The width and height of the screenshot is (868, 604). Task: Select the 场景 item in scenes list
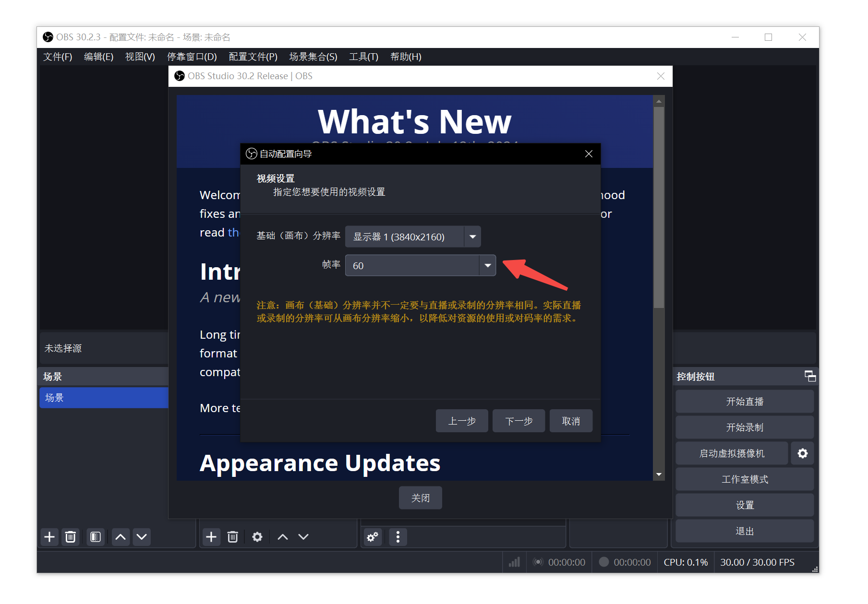pos(104,398)
